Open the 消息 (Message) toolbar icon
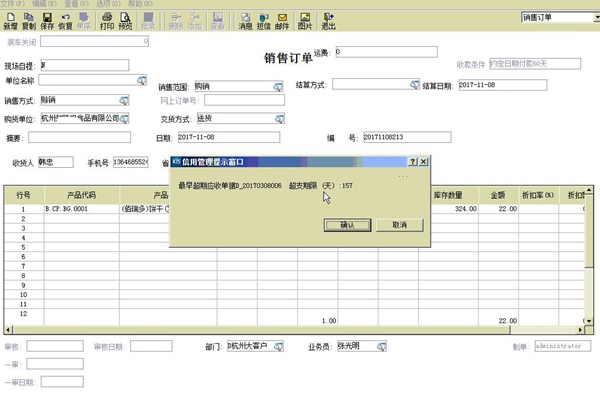 click(245, 21)
